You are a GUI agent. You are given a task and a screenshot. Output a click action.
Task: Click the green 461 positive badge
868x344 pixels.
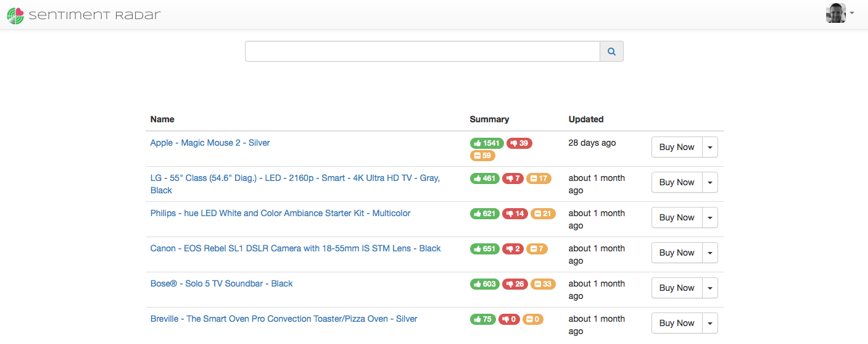coord(485,178)
